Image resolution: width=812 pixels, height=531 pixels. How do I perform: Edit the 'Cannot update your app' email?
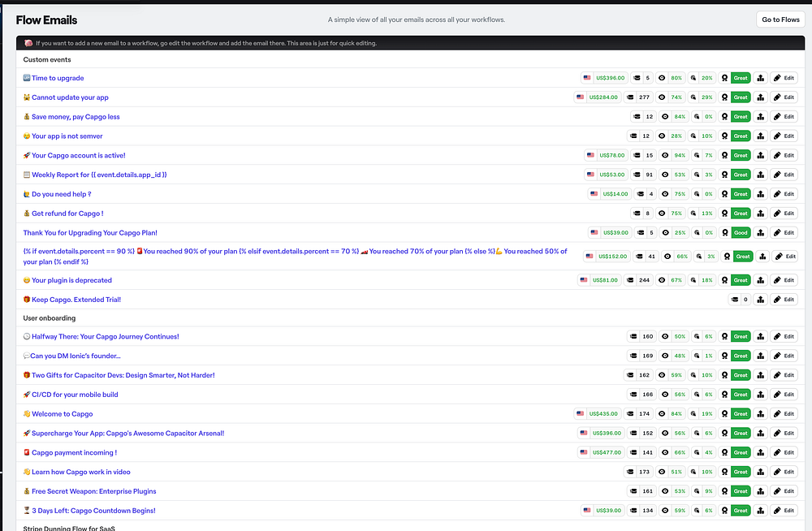pos(784,97)
